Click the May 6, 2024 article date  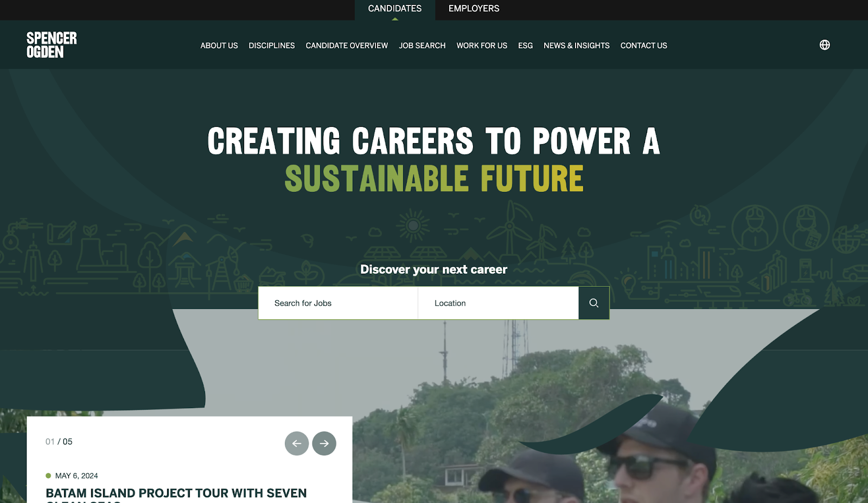click(x=76, y=476)
